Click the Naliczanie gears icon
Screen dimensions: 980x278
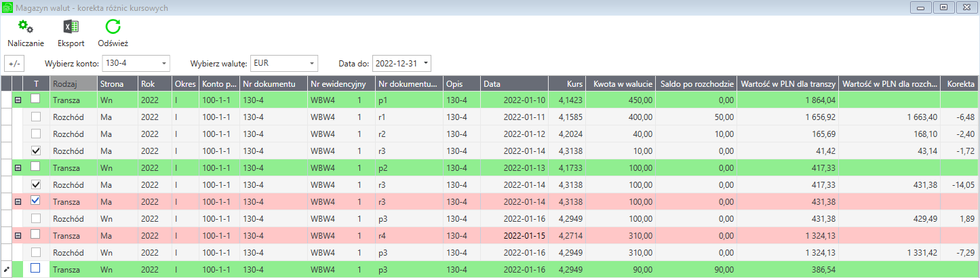[26, 27]
